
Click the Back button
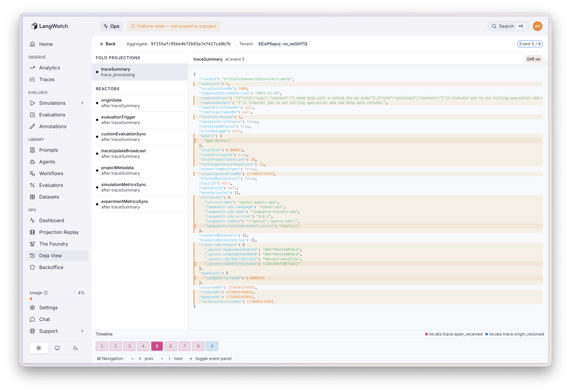tap(108, 44)
